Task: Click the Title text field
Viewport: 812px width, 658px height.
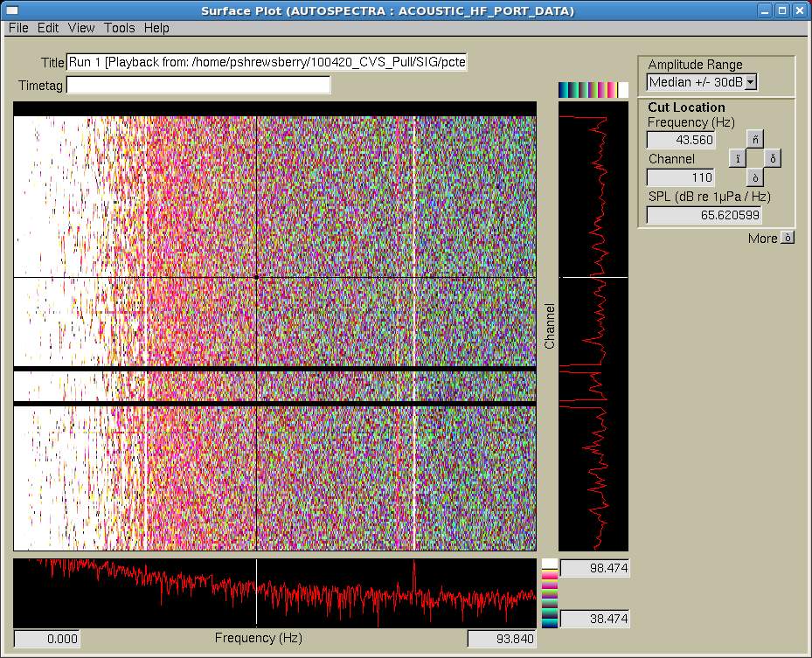Action: (267, 62)
